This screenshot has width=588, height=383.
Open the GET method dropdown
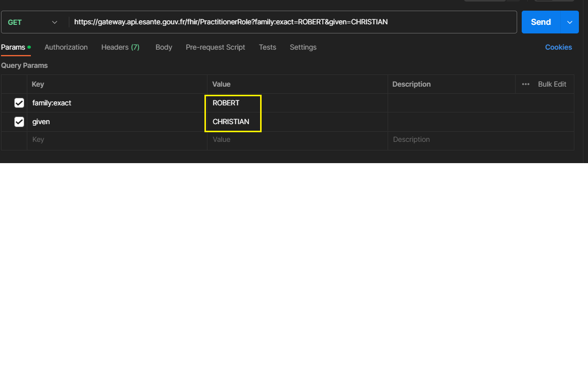pyautogui.click(x=33, y=22)
